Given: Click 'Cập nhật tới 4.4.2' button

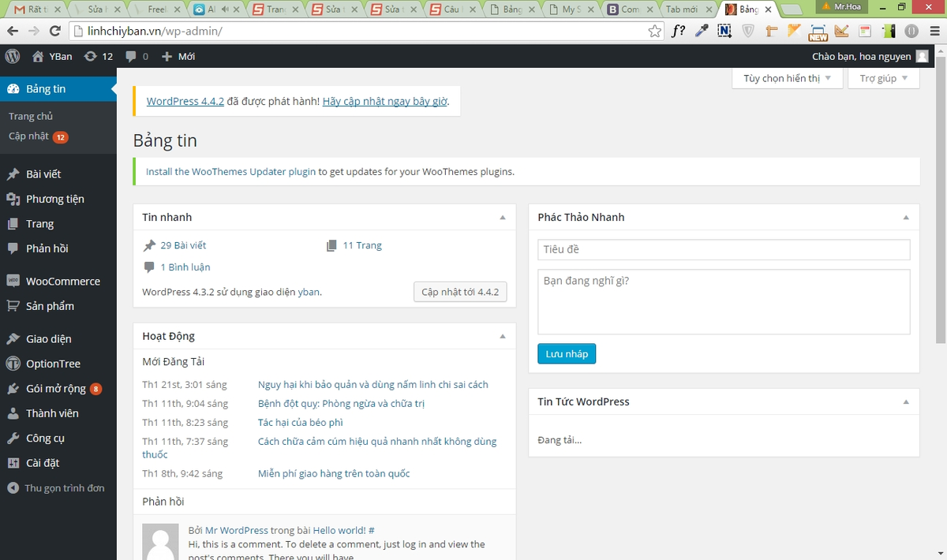Looking at the screenshot, I should [460, 292].
